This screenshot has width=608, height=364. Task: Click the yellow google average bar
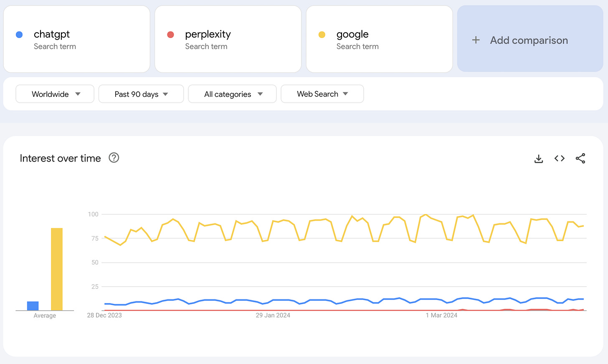57,269
